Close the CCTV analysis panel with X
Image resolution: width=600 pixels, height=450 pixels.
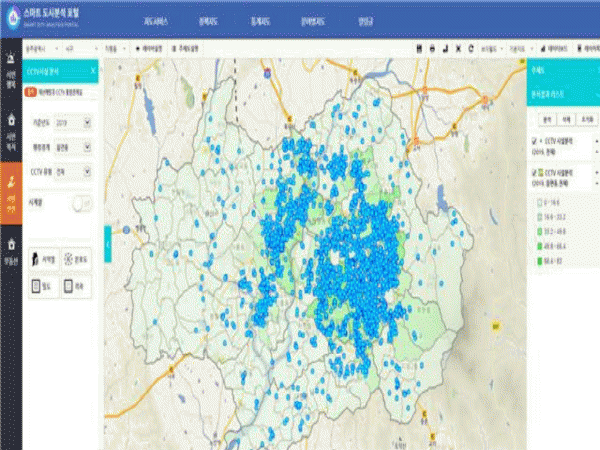(x=93, y=70)
